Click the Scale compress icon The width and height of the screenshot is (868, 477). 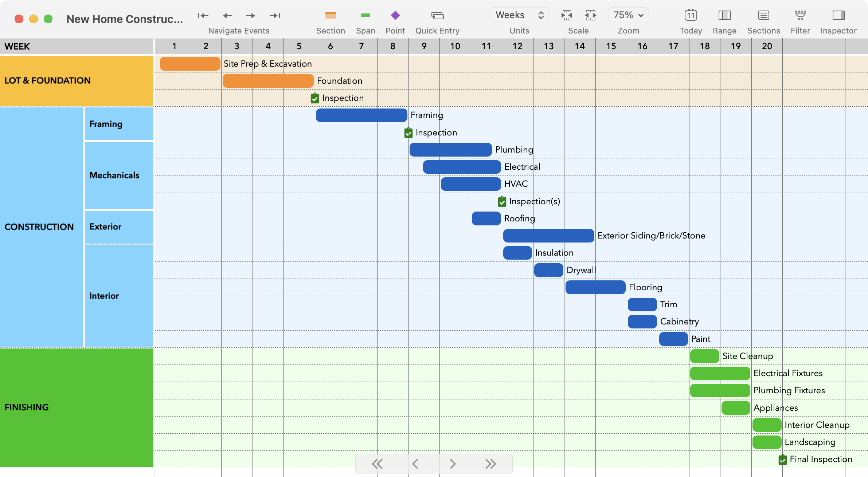point(566,15)
